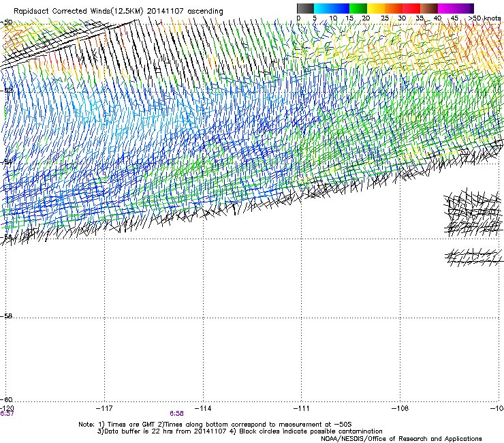504x443 pixels.
Task: Click the '-58' latitude axis label
Action: point(6,316)
